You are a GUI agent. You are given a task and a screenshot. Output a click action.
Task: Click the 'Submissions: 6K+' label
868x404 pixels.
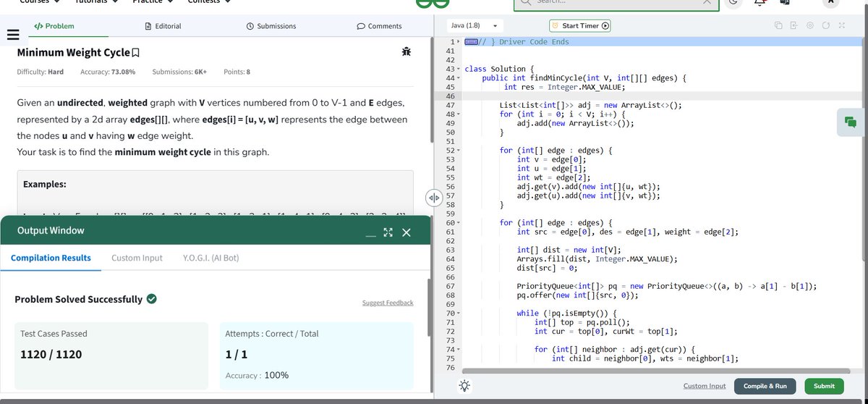point(179,72)
